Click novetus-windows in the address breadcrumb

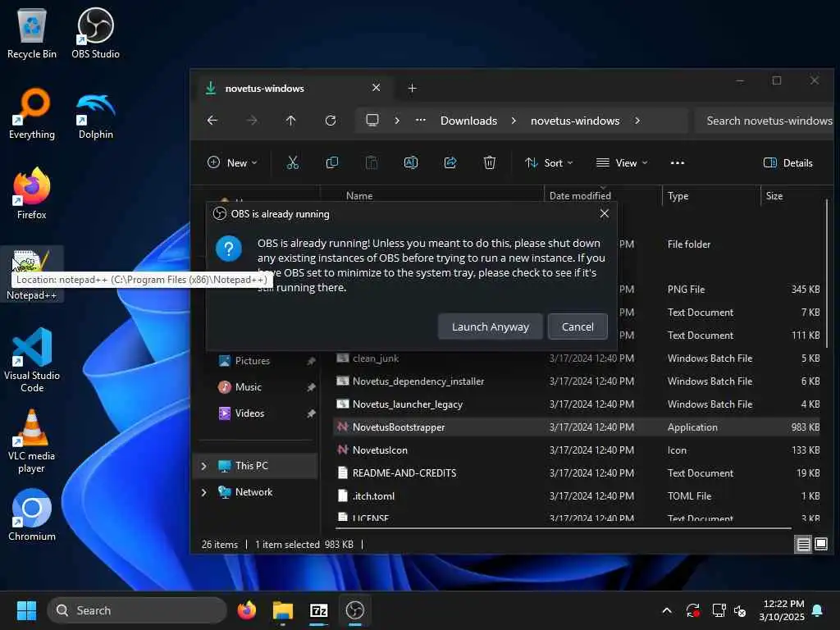pyautogui.click(x=575, y=121)
